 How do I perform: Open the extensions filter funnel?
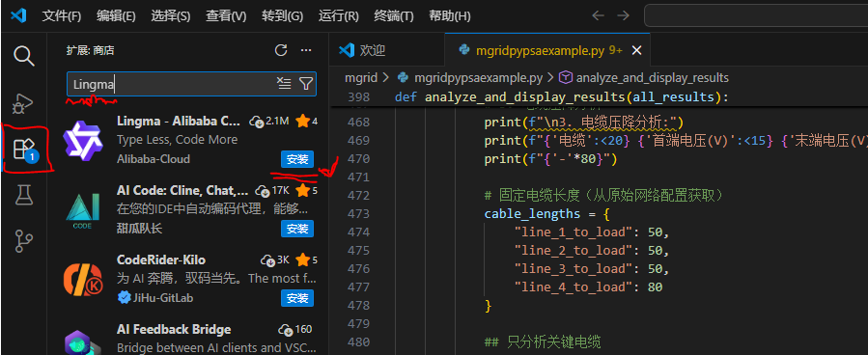click(x=306, y=84)
